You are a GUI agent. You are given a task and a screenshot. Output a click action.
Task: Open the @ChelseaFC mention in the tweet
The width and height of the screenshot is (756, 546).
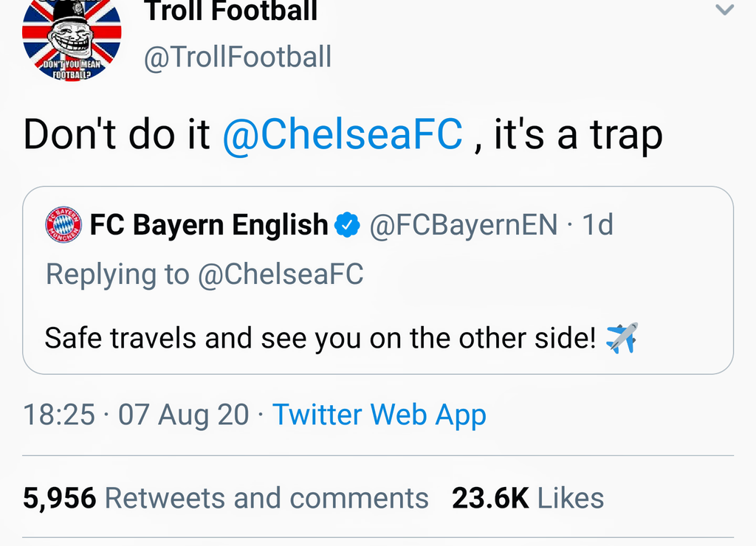[343, 134]
